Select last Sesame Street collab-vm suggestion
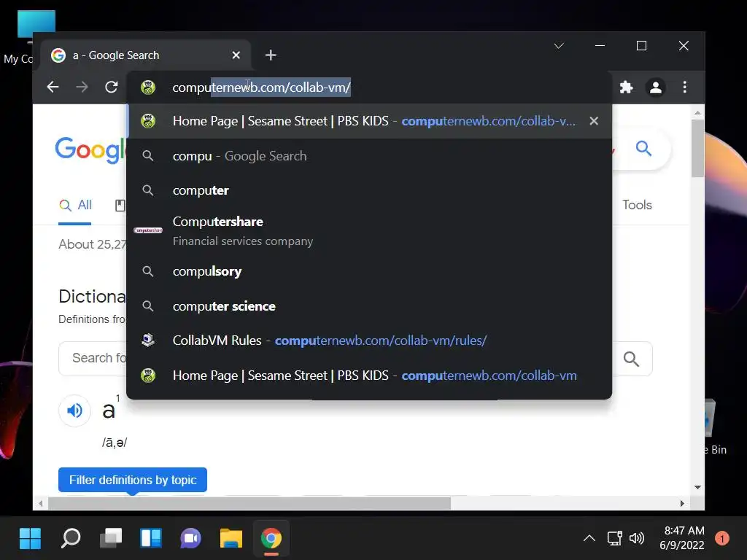The height and width of the screenshot is (560, 747). 369,376
